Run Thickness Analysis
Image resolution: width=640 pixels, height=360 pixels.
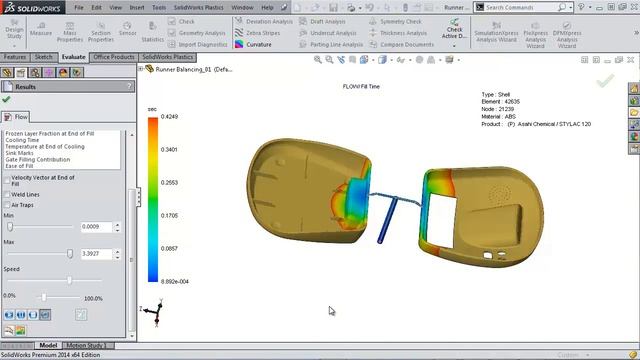point(398,33)
